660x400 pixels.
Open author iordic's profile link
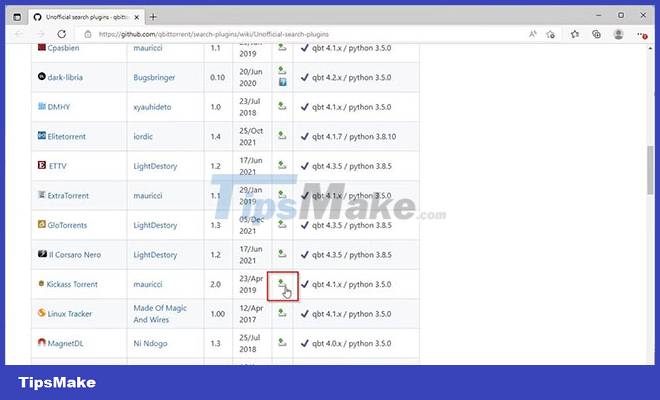tap(143, 136)
